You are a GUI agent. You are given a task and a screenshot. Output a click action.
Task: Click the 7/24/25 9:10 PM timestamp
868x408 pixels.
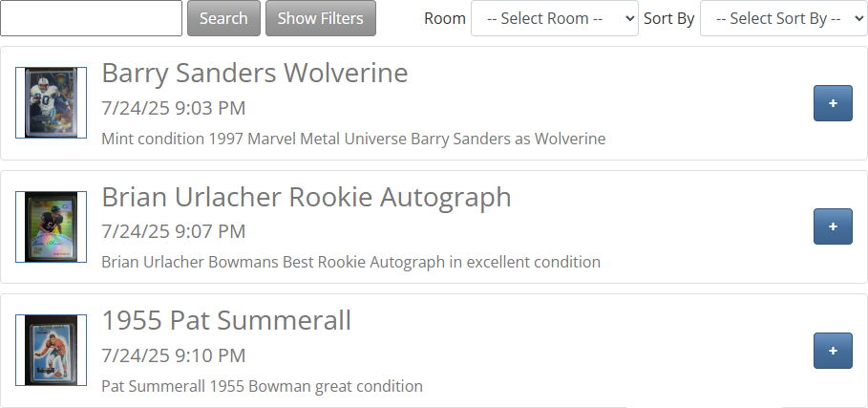pyautogui.click(x=173, y=355)
